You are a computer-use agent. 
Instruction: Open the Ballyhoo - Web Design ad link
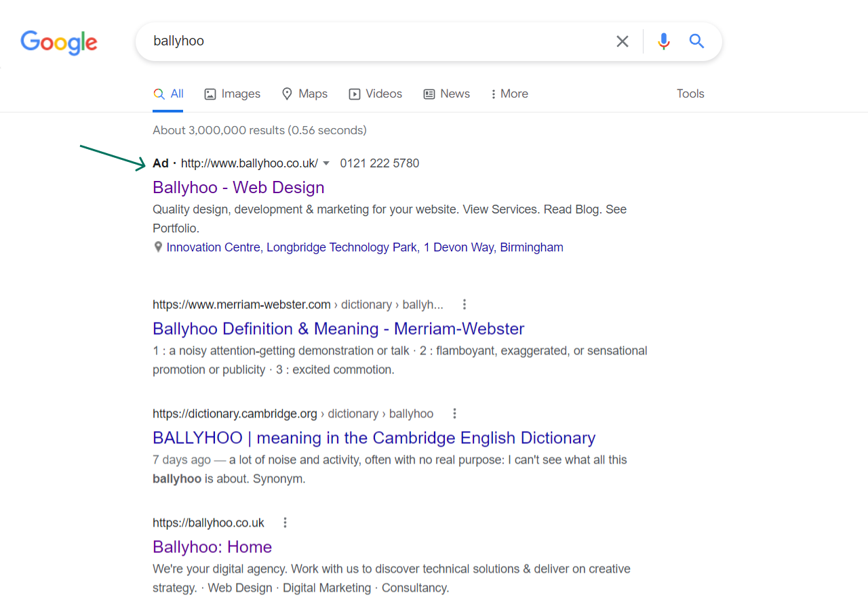coord(239,187)
